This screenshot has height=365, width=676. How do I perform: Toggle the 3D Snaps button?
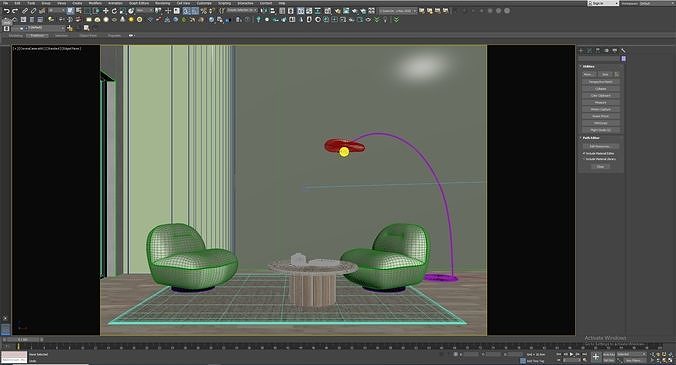(187, 11)
